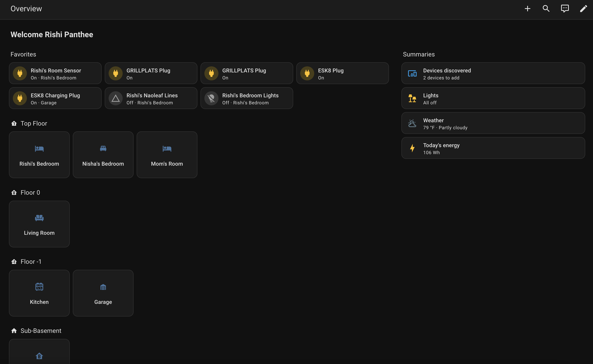This screenshot has width=593, height=364.
Task: Click the Overview title in header
Action: click(x=26, y=9)
